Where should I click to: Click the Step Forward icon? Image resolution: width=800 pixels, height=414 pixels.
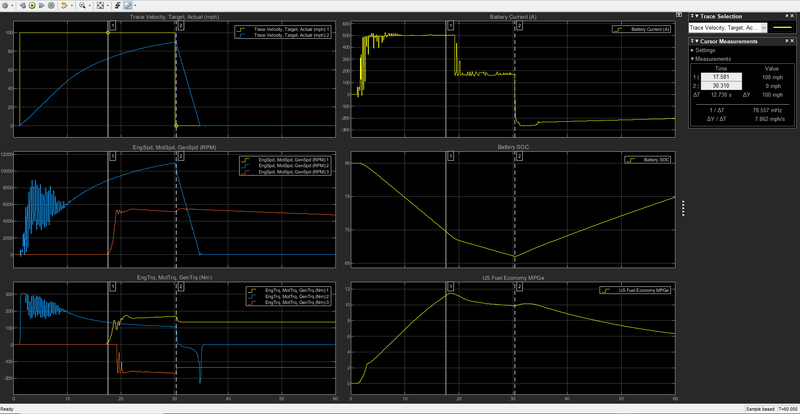point(40,5)
